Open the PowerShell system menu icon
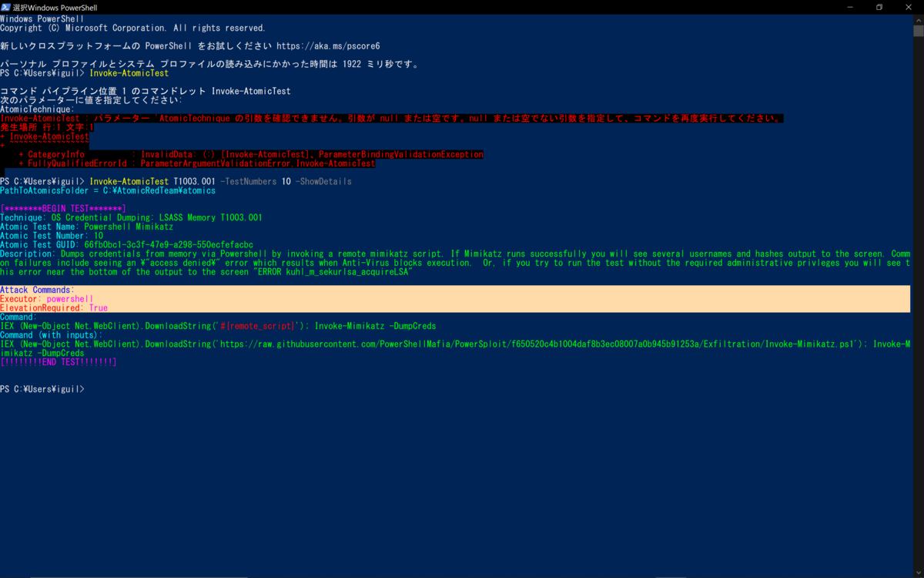 (5, 6)
